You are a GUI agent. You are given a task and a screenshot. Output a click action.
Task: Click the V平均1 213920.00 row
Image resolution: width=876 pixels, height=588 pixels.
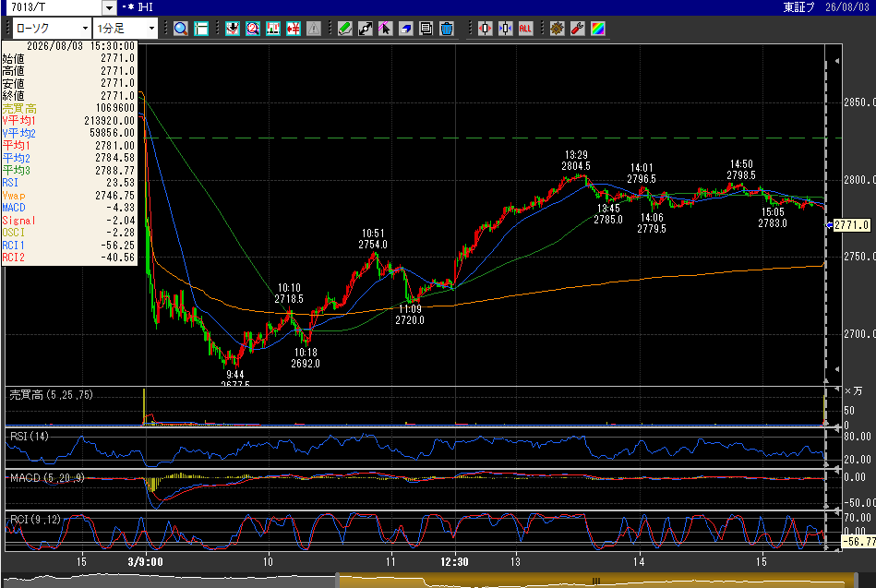(x=68, y=121)
